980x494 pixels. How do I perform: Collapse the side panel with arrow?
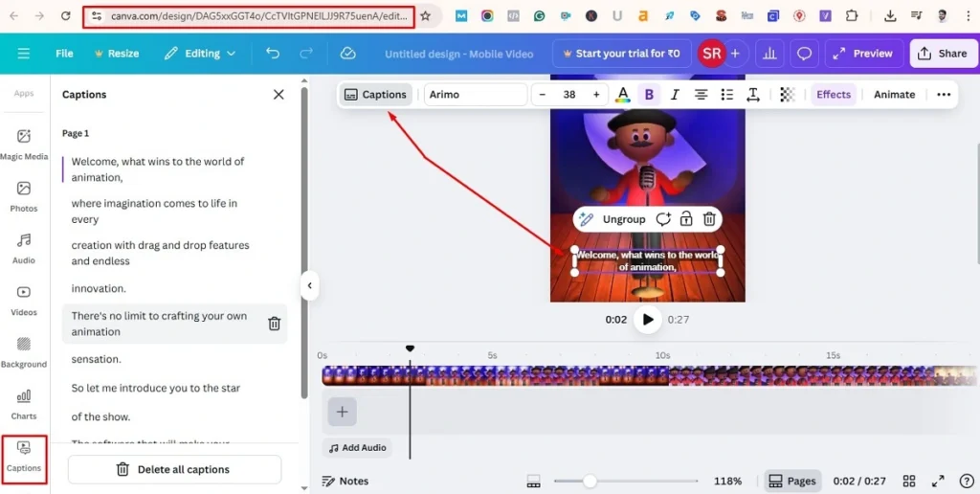click(x=309, y=285)
